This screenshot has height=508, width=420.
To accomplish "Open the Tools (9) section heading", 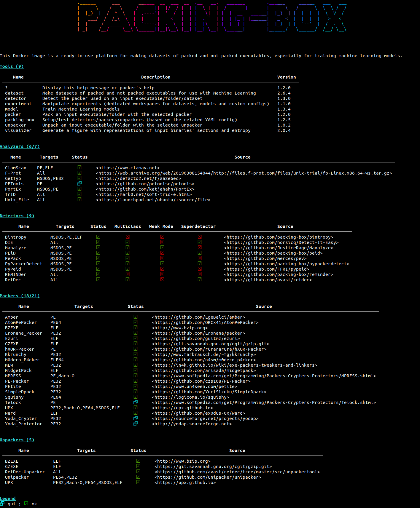I will tap(12, 66).
